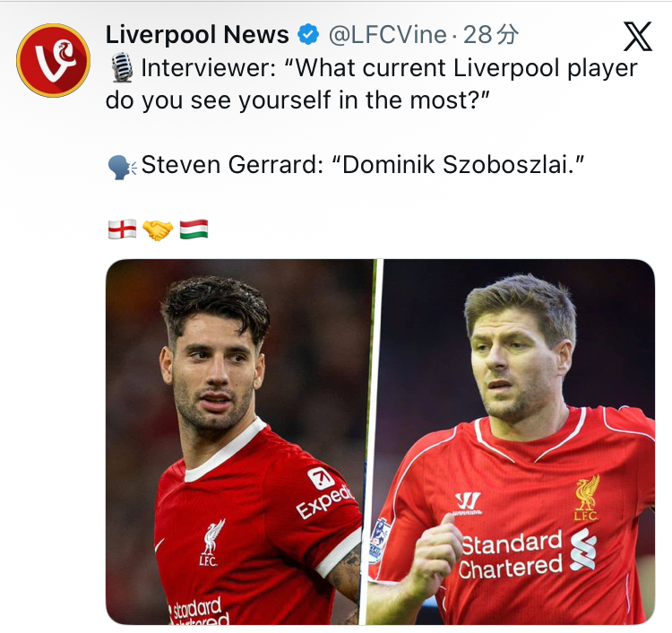Click the blue verified badge
This screenshot has width=672, height=633.
tap(308, 35)
